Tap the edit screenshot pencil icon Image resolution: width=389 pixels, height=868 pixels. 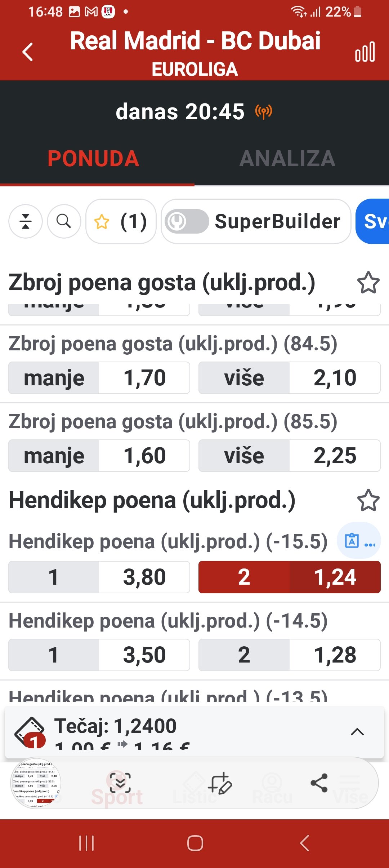(x=220, y=783)
